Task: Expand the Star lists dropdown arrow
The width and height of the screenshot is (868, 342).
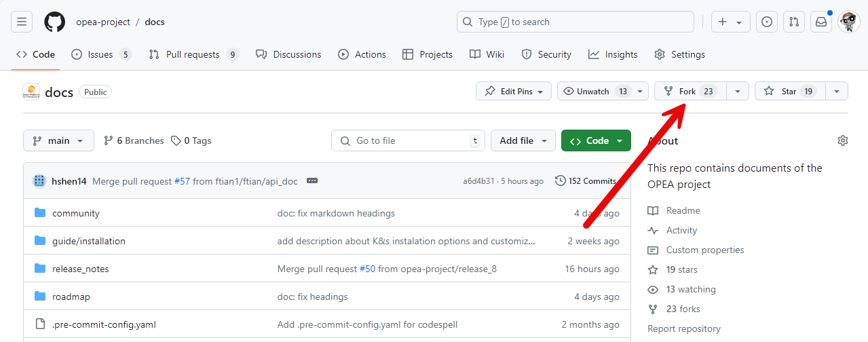Action: (x=837, y=91)
